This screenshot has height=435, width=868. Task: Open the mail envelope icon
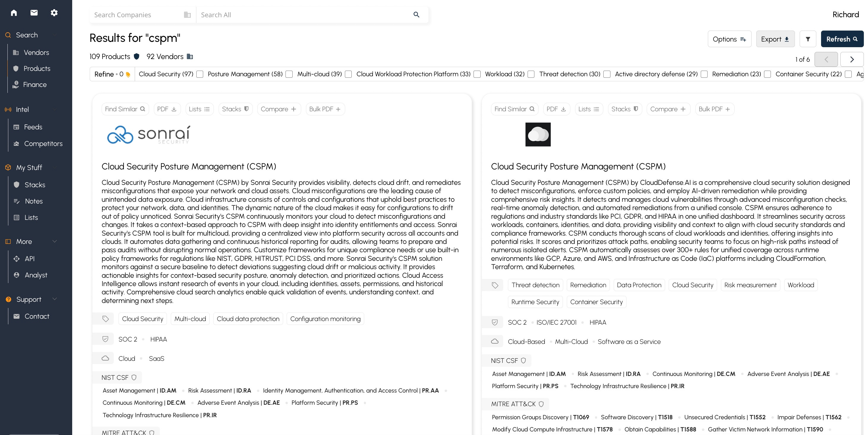point(34,13)
